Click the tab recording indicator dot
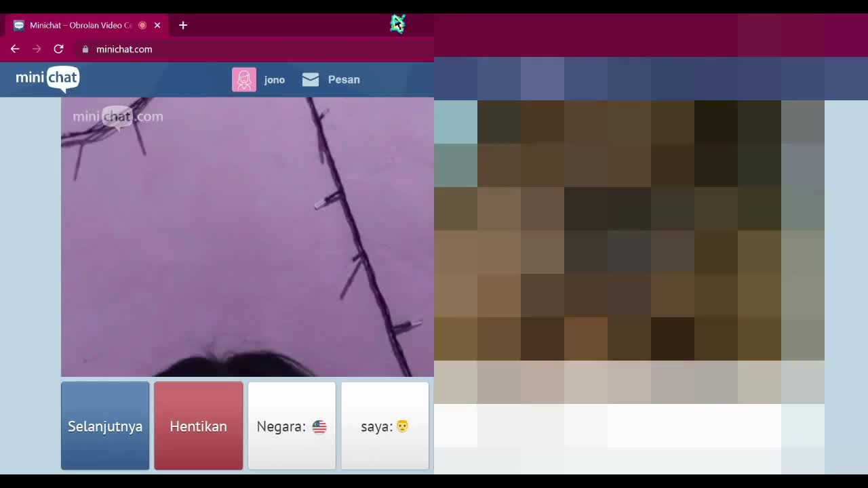Viewport: 868px width, 488px height. coord(142,25)
